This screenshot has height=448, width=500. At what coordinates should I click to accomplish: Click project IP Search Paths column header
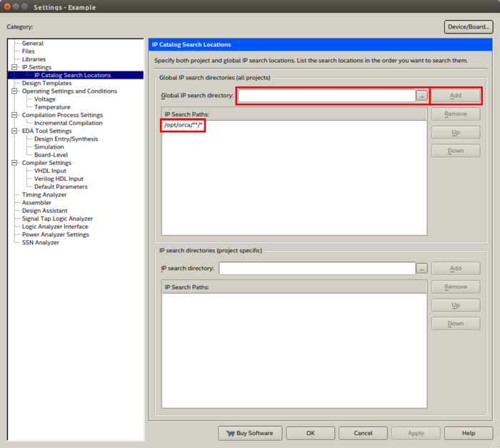tap(294, 287)
